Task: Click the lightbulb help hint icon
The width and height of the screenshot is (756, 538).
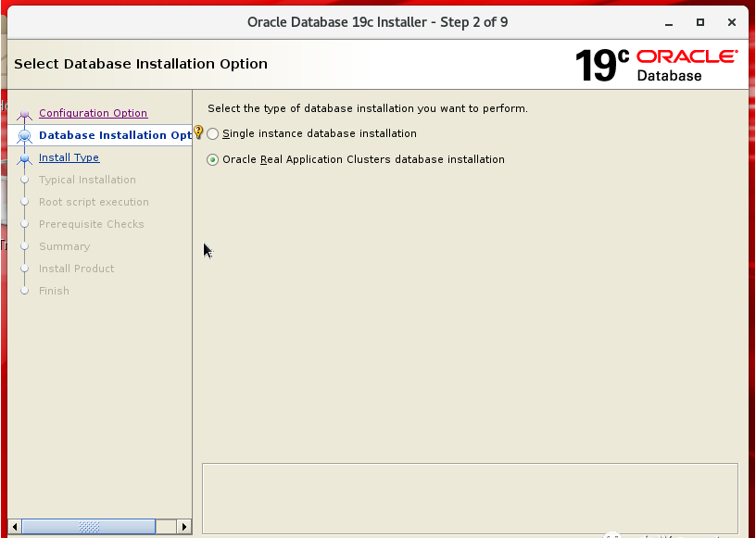Action: [x=198, y=131]
